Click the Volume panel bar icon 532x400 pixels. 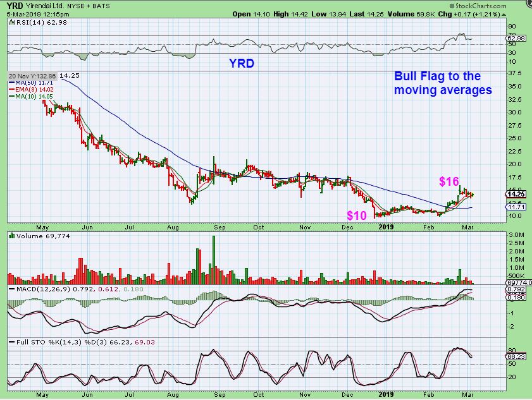(x=12, y=236)
